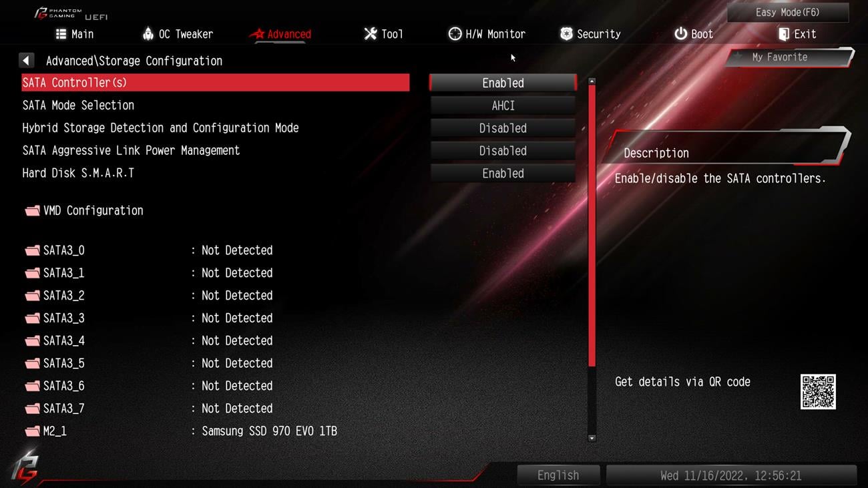Click the English language selector
This screenshot has width=868, height=488.
(558, 475)
